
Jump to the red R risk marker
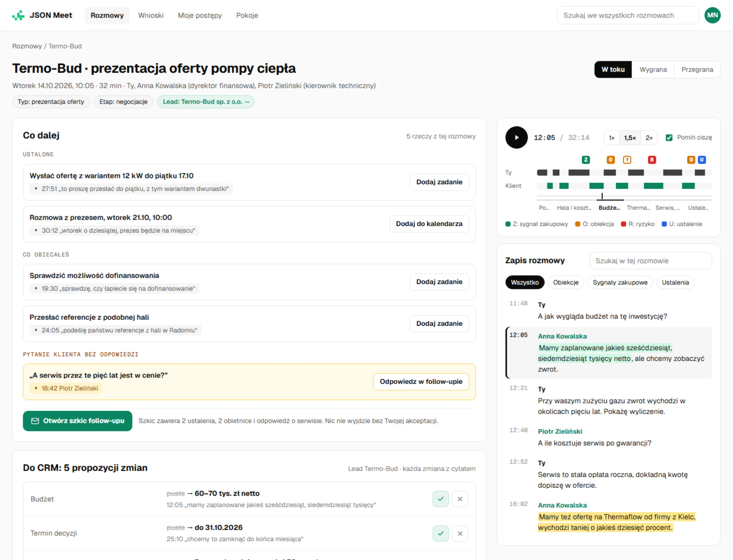652,160
